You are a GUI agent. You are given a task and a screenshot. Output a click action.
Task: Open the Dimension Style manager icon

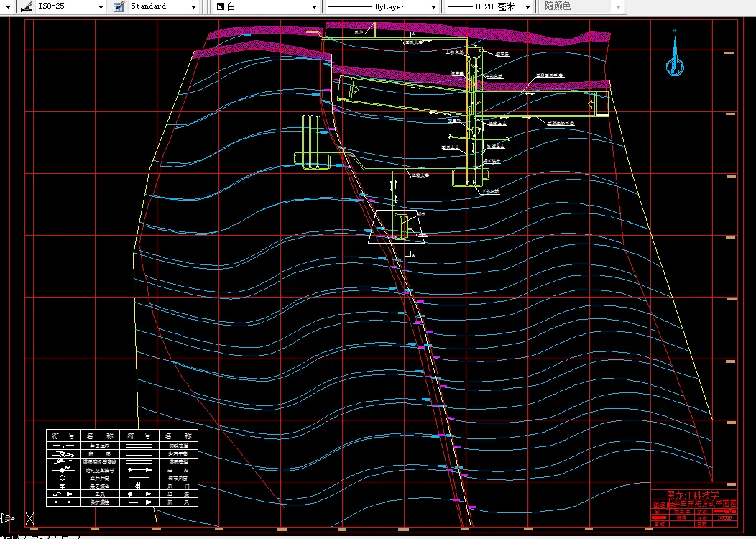27,6
